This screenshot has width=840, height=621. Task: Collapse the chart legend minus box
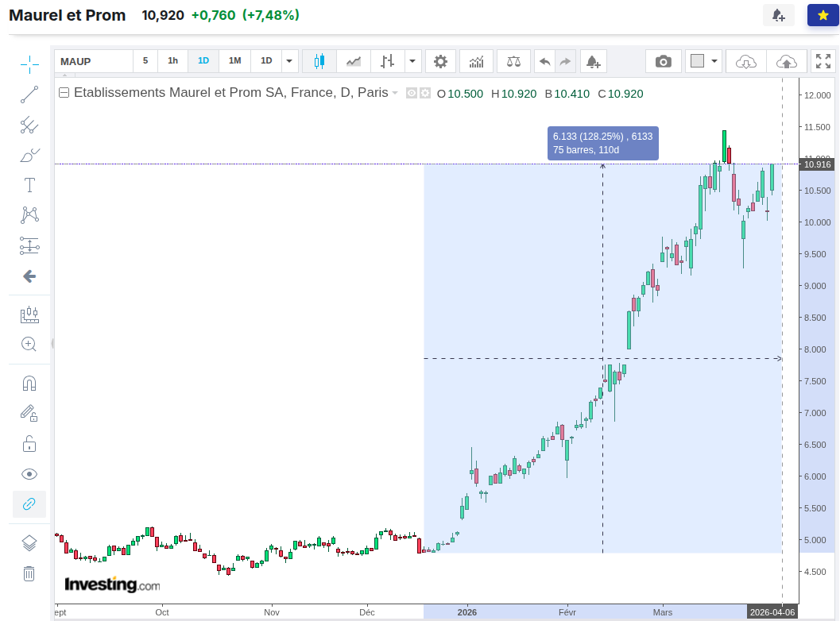point(64,93)
